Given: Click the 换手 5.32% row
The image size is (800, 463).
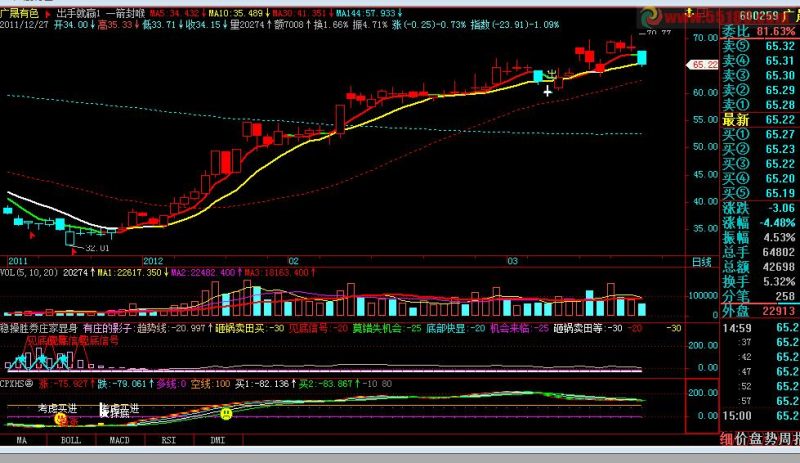Looking at the screenshot, I should point(759,281).
